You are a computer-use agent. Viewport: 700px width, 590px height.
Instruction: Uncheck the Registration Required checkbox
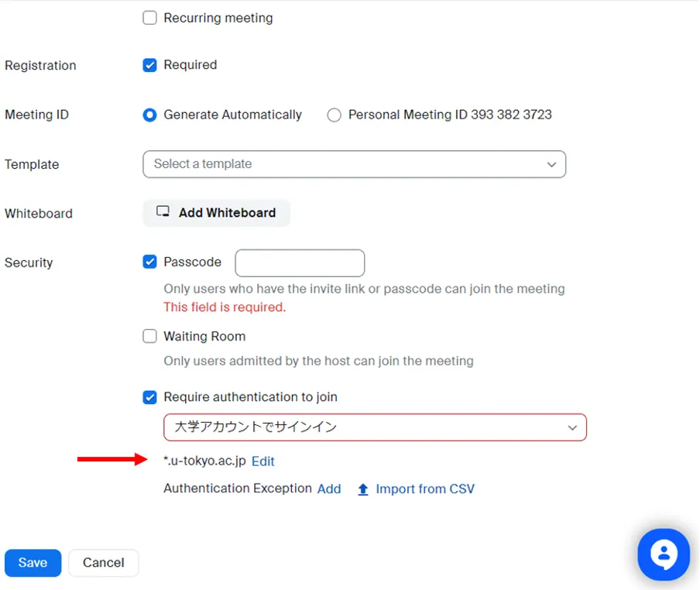[150, 65]
